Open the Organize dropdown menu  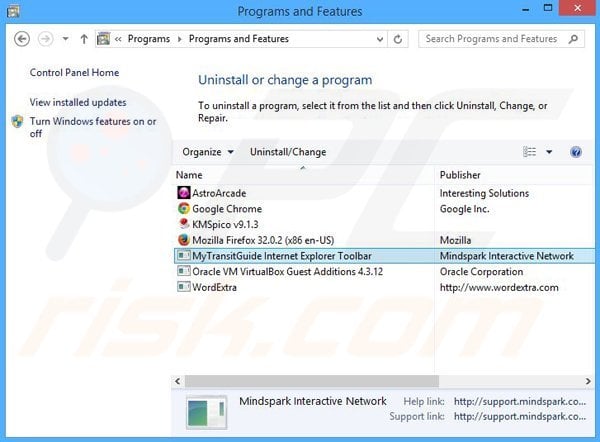tap(208, 152)
